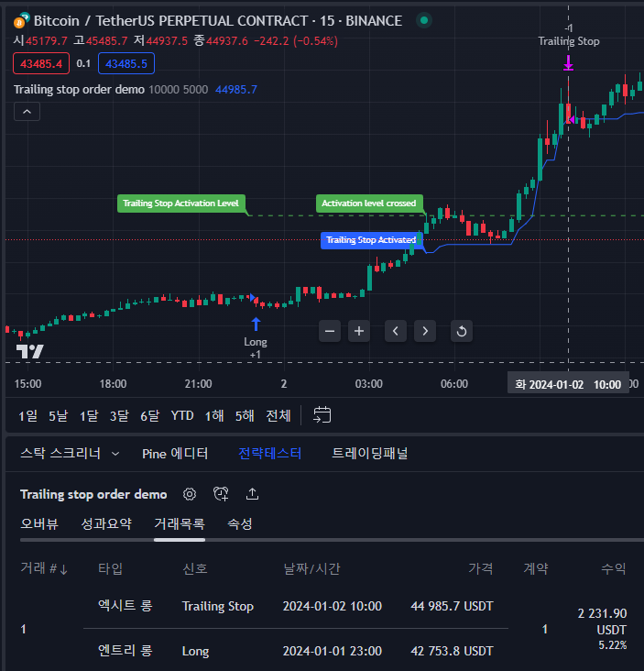Click the 신호 column header
This screenshot has height=671, width=644.
tap(195, 568)
